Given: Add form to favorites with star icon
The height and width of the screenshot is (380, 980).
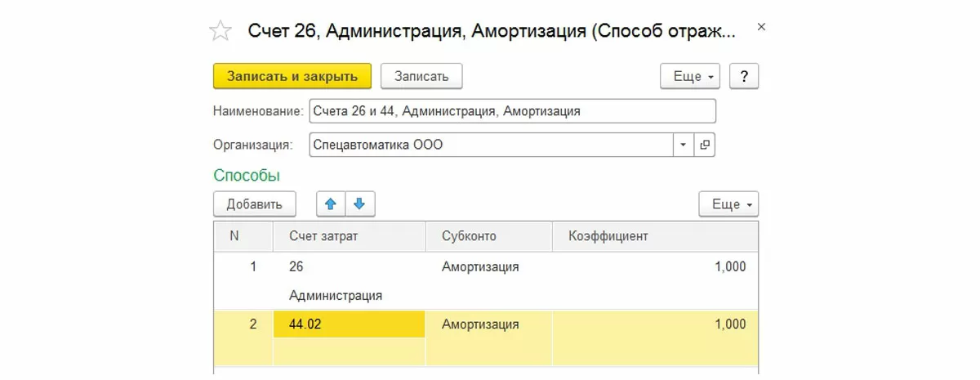Looking at the screenshot, I should point(220,32).
